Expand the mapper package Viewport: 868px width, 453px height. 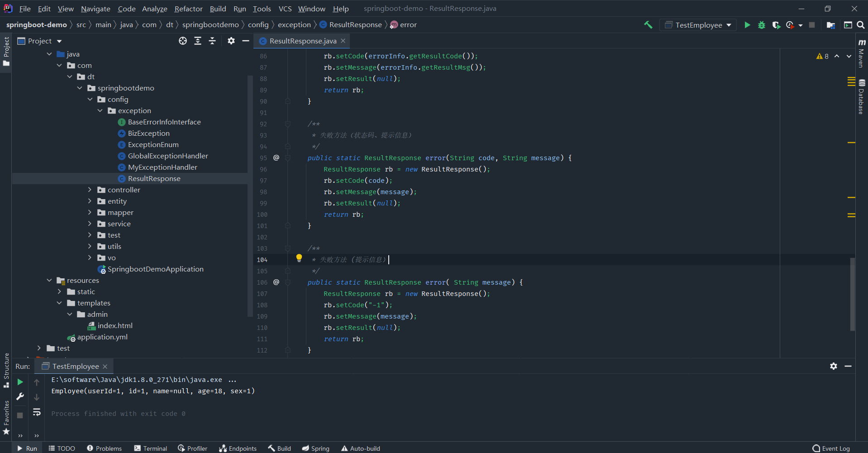click(x=90, y=212)
